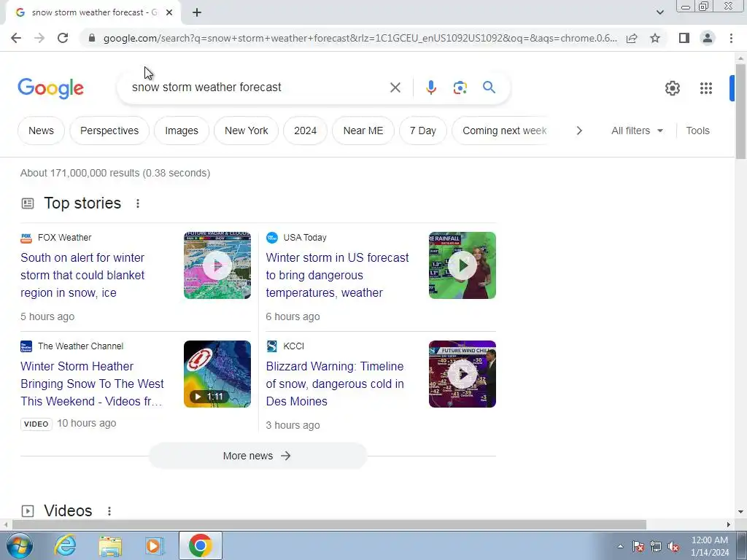Apply the New York filter chip
Viewport: 747px width, 560px height.
tap(247, 131)
